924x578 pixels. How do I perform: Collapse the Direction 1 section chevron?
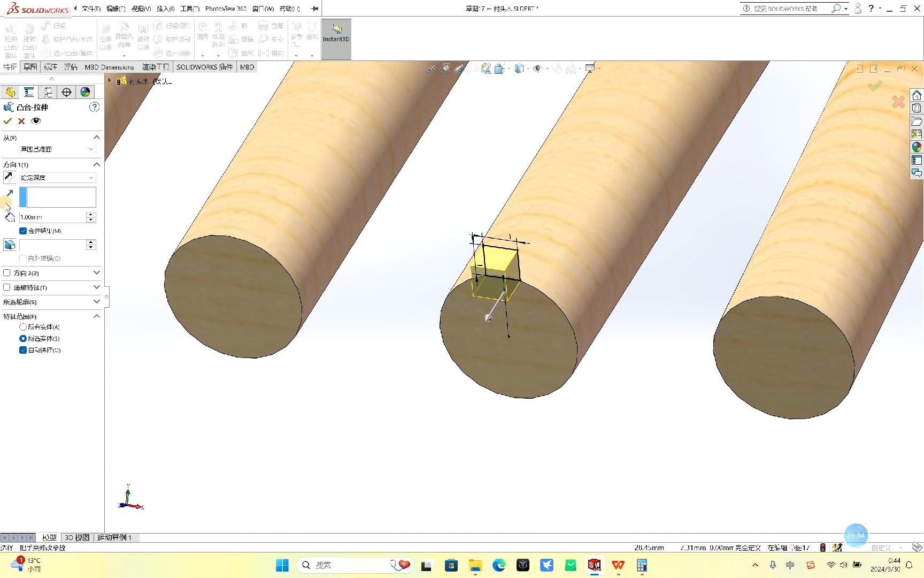coord(97,164)
